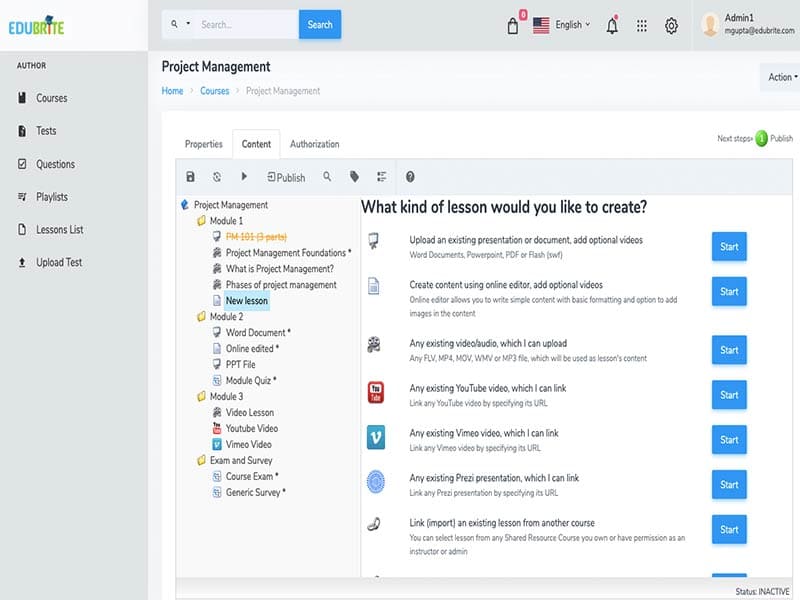Click the refresh icon in content toolbar
The height and width of the screenshot is (600, 800).
tap(217, 177)
